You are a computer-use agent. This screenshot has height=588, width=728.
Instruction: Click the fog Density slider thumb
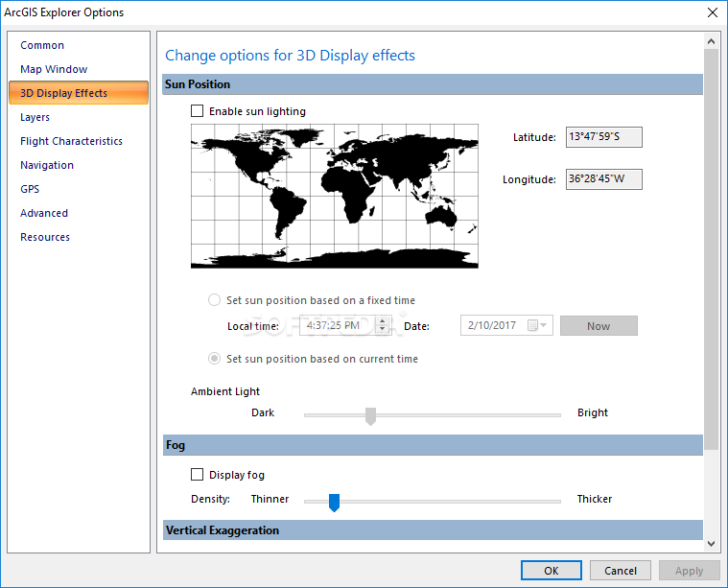335,503
